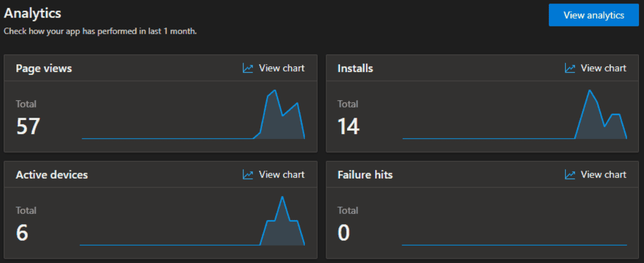This screenshot has width=644, height=263.
Task: Open View chart link for Active devices
Action: point(274,175)
